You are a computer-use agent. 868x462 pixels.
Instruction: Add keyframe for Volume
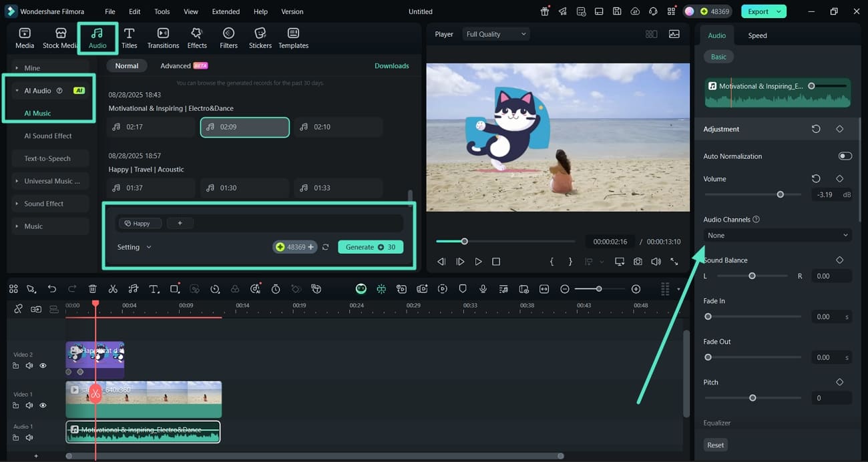pos(839,179)
